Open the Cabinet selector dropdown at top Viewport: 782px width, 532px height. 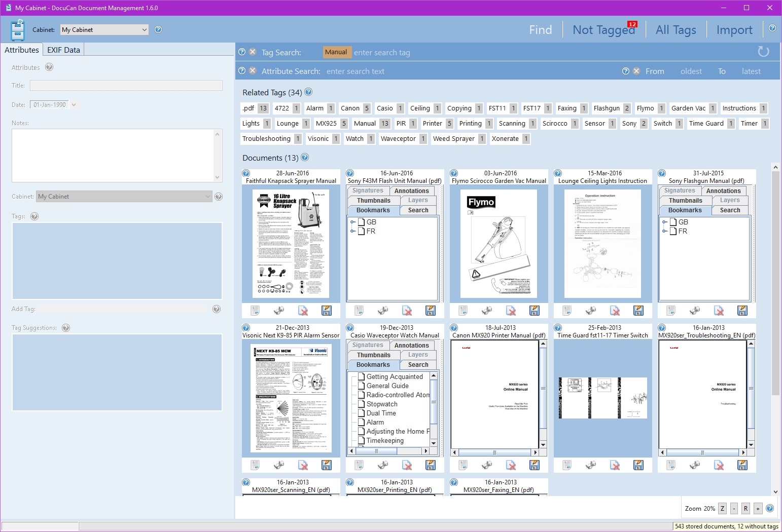tap(104, 30)
